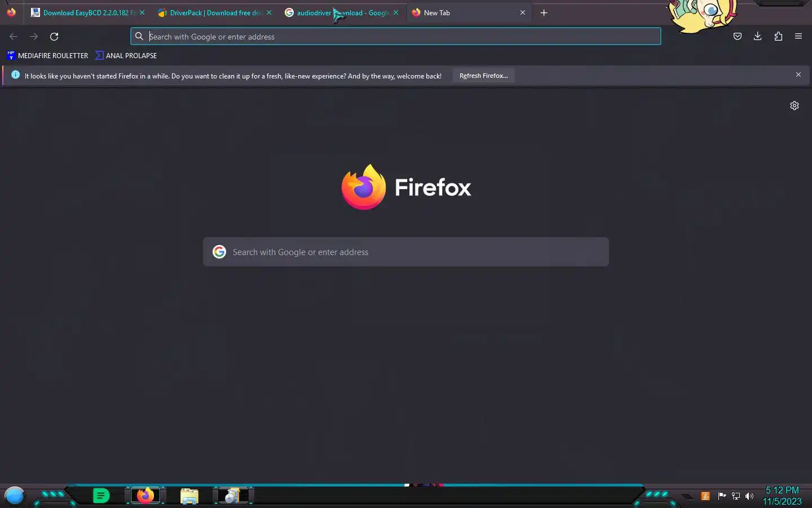Open the Start menu orb
812x508 pixels.
pos(15,496)
